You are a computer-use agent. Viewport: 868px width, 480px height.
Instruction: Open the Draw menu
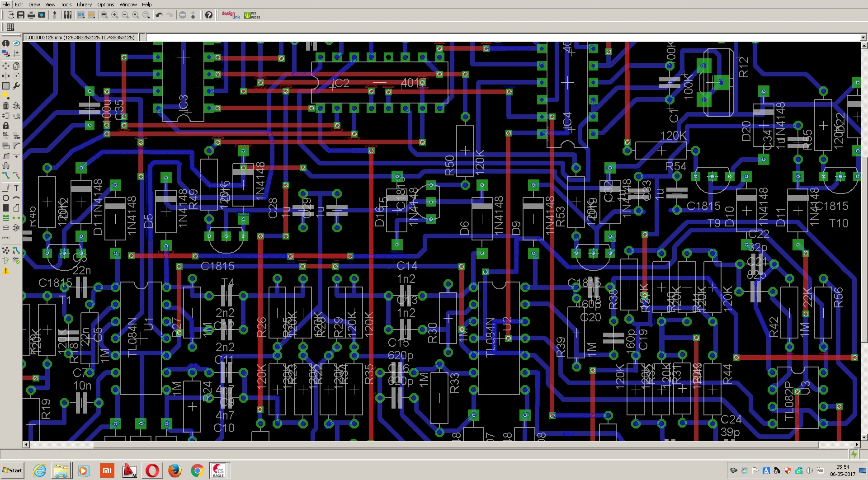[34, 5]
